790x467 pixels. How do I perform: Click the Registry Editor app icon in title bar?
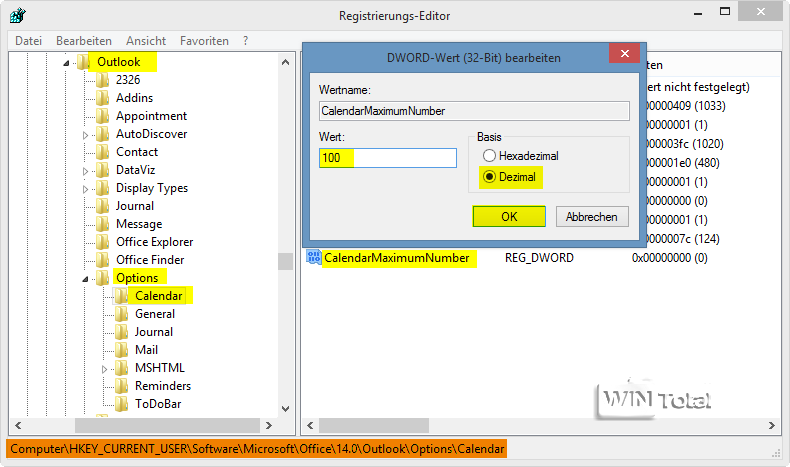[x=18, y=15]
